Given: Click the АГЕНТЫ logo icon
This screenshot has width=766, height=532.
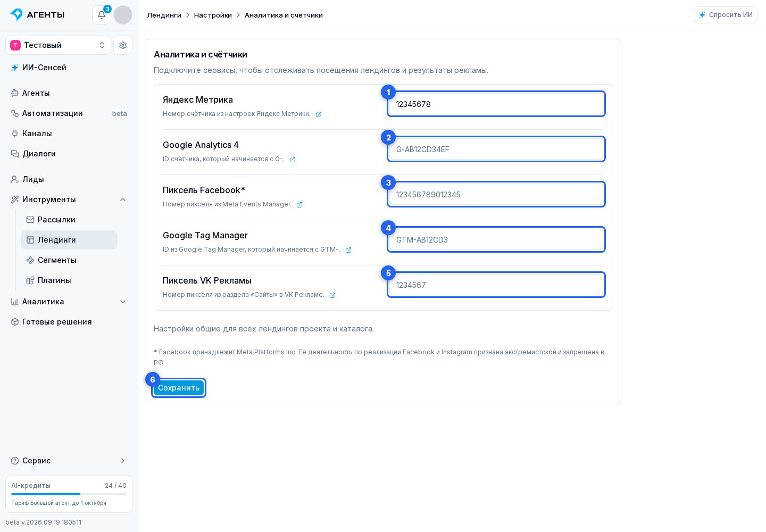Looking at the screenshot, I should 16,15.
